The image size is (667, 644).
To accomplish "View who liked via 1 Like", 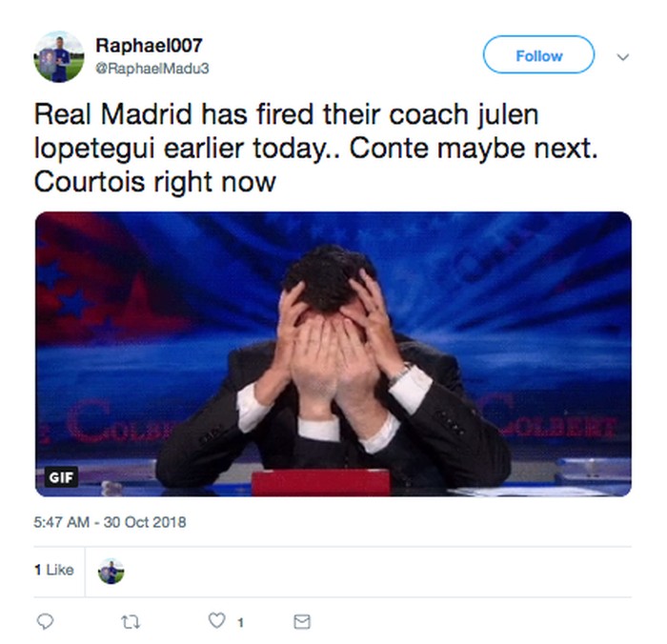I will coord(54,570).
